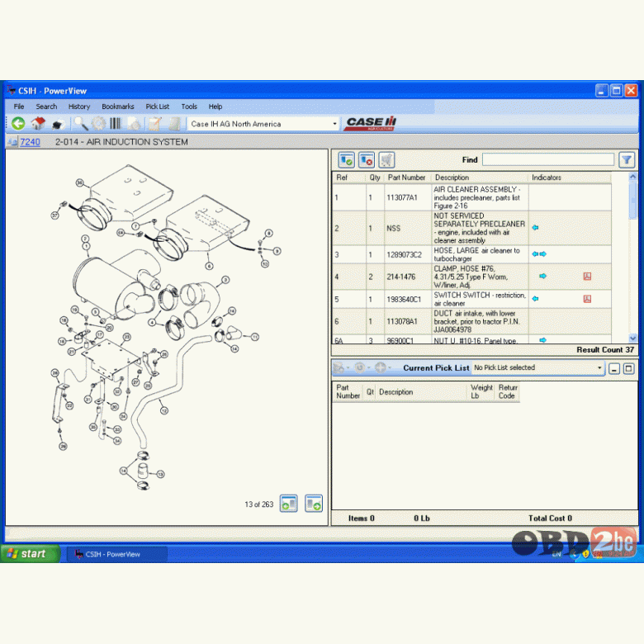Screen dimensions: 644x644
Task: Click the Qty column header in parts list
Action: (375, 178)
